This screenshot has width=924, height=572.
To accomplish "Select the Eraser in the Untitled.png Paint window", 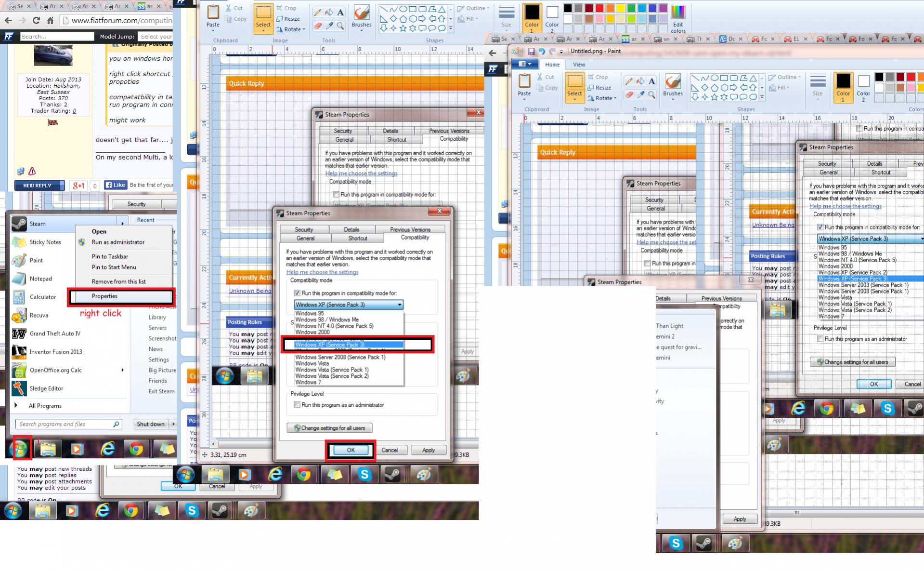I will [629, 94].
